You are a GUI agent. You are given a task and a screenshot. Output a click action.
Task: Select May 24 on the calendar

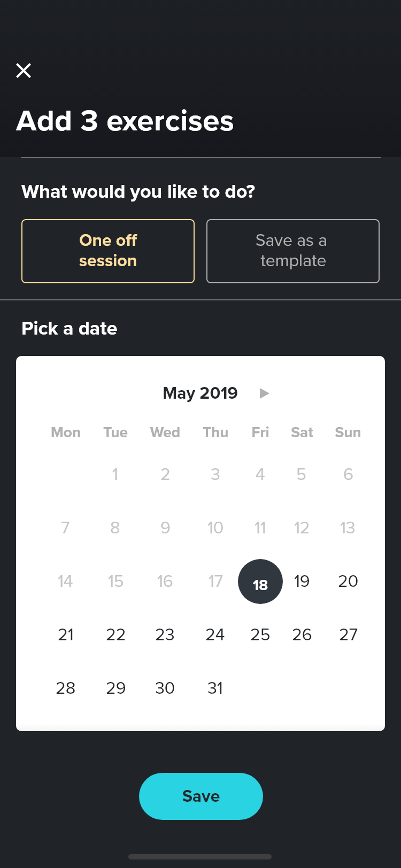click(x=215, y=635)
